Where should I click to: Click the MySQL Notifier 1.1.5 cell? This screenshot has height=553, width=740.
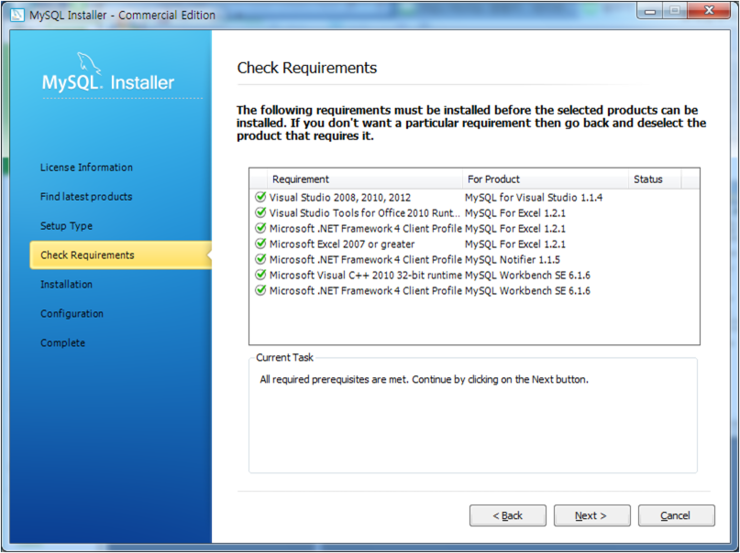tap(513, 260)
